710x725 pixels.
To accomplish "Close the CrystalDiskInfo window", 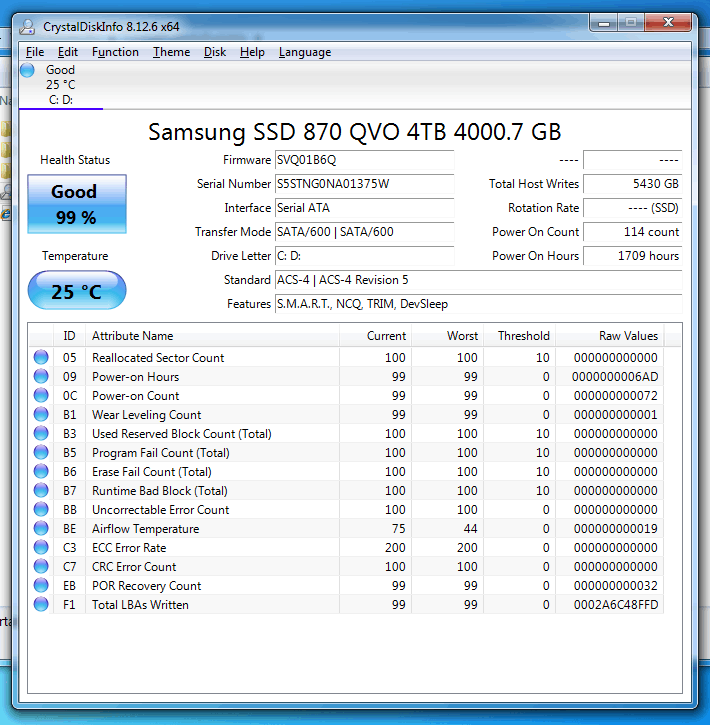I will click(x=668, y=23).
